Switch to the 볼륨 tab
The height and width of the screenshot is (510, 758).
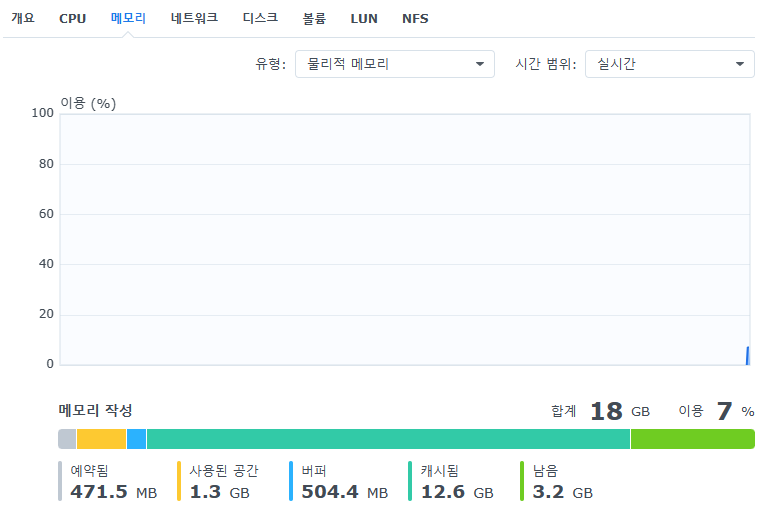(x=314, y=19)
